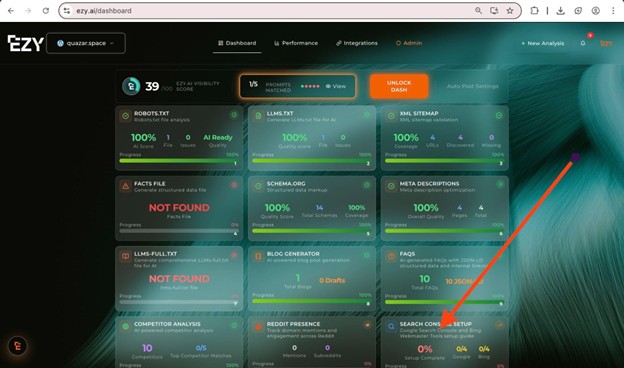Bookmark this page with star icon

510,11
